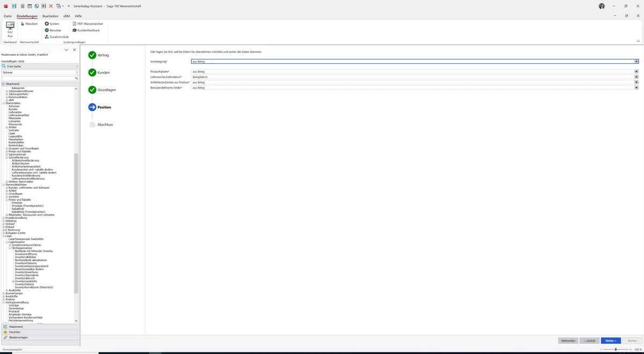Screen dimensions: 644x354
Task: Click the red X icon in quick access toolbar
Action: click(x=50, y=6)
